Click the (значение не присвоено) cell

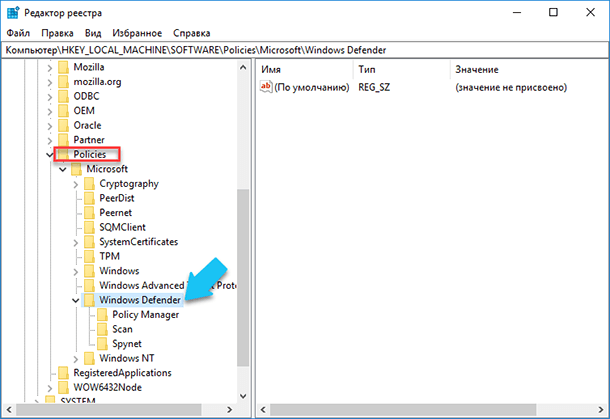511,87
